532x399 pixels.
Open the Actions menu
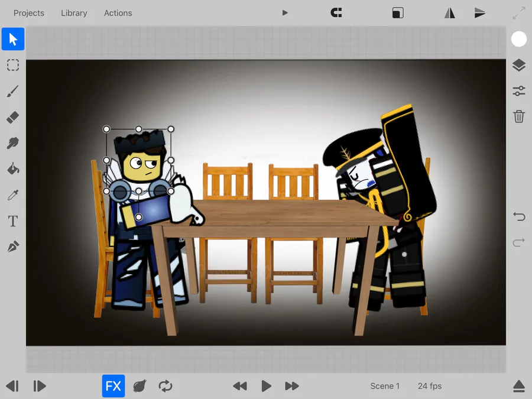click(118, 13)
